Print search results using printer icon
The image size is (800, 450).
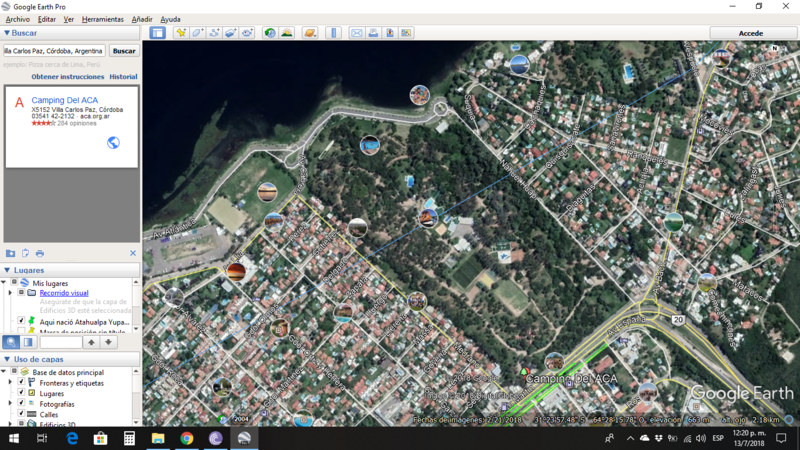coord(40,253)
